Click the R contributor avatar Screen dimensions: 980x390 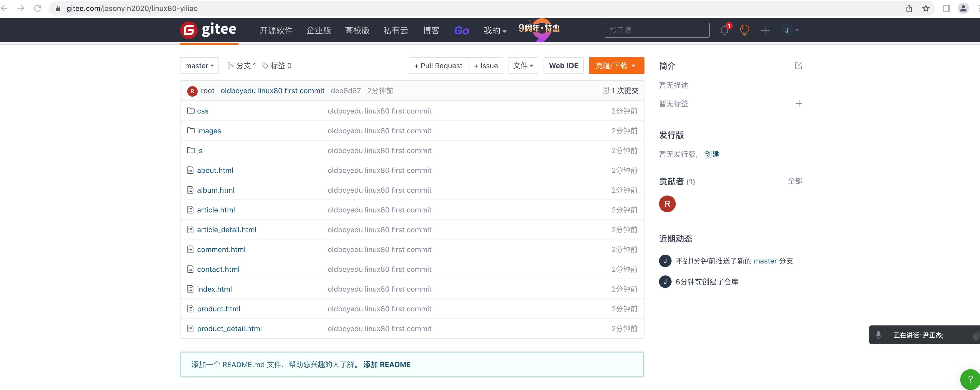pos(667,204)
